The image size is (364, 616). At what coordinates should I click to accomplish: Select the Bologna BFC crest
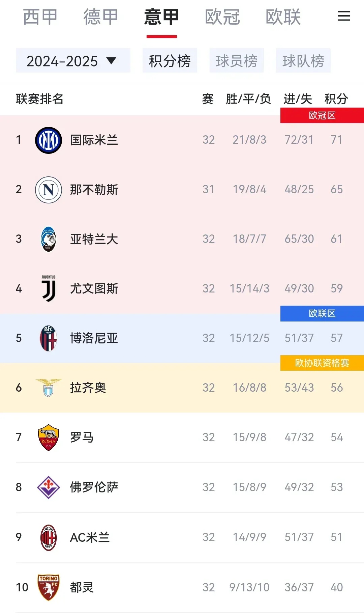coord(48,338)
